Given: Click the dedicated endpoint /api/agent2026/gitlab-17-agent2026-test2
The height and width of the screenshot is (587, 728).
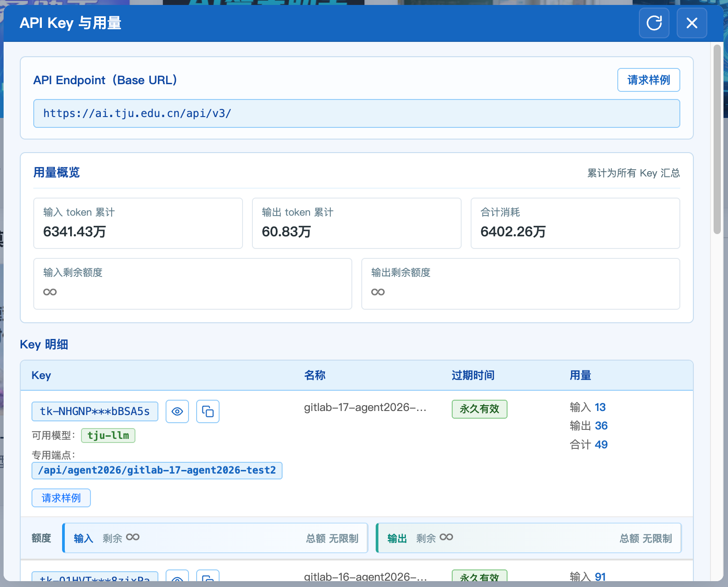Looking at the screenshot, I should (157, 470).
